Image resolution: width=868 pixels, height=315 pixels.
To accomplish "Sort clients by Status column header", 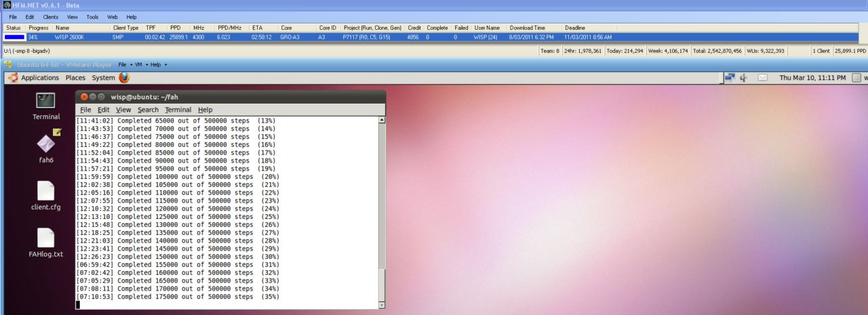I will (x=15, y=28).
